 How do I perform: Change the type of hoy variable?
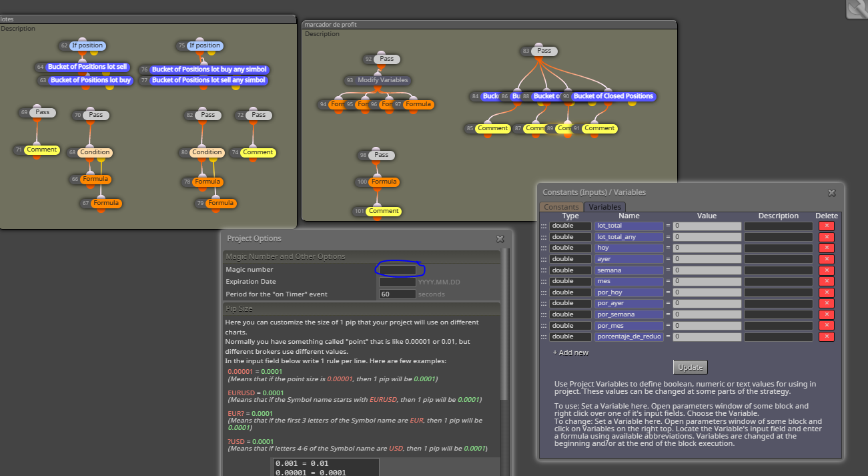pos(570,248)
